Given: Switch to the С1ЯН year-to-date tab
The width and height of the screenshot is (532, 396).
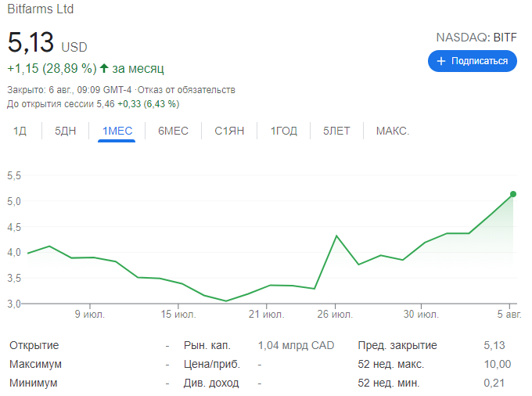Looking at the screenshot, I should [x=229, y=131].
